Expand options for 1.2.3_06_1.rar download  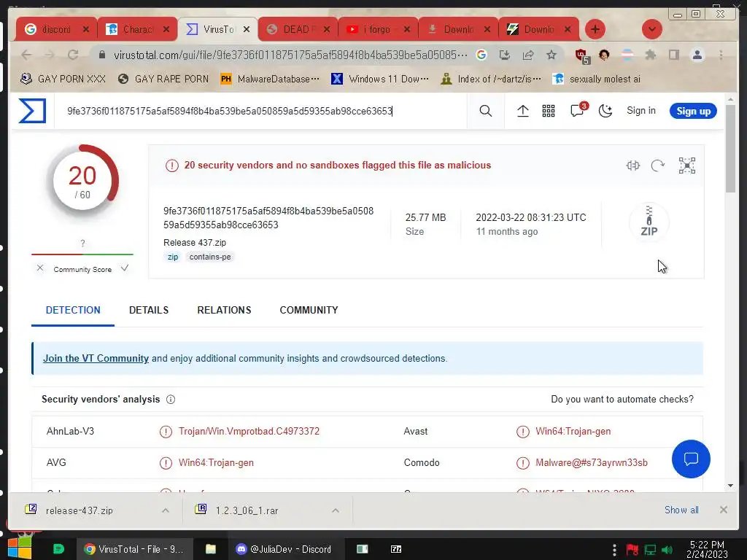point(336,510)
